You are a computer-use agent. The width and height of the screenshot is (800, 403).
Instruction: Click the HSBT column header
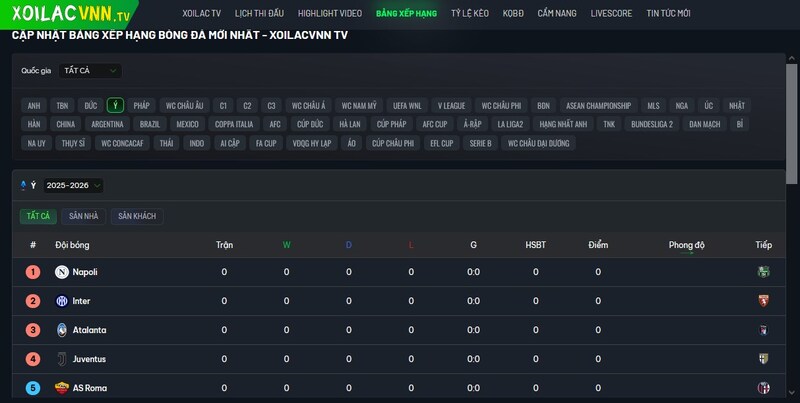(x=535, y=245)
